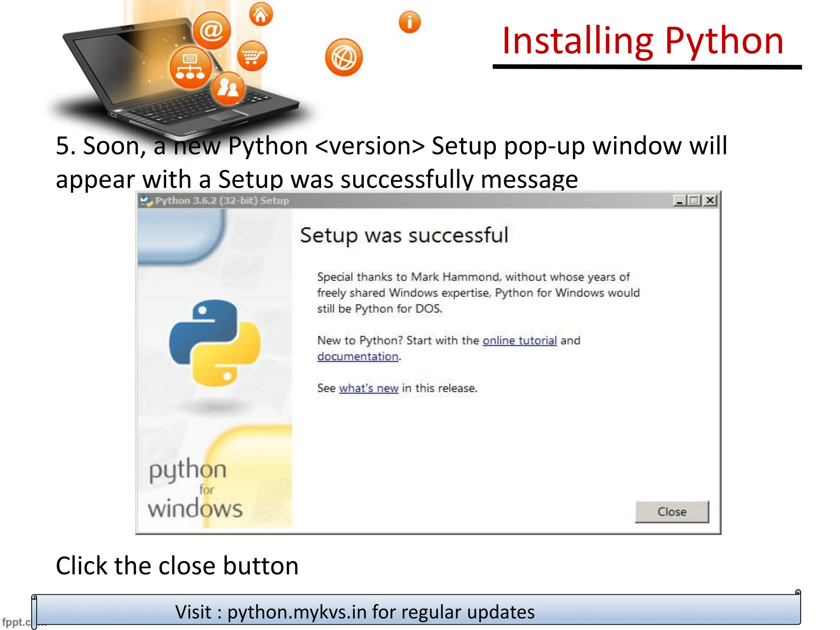The height and width of the screenshot is (630, 840).
Task: Click the Special thanks to Mark Hammond paragraph
Action: (x=478, y=293)
